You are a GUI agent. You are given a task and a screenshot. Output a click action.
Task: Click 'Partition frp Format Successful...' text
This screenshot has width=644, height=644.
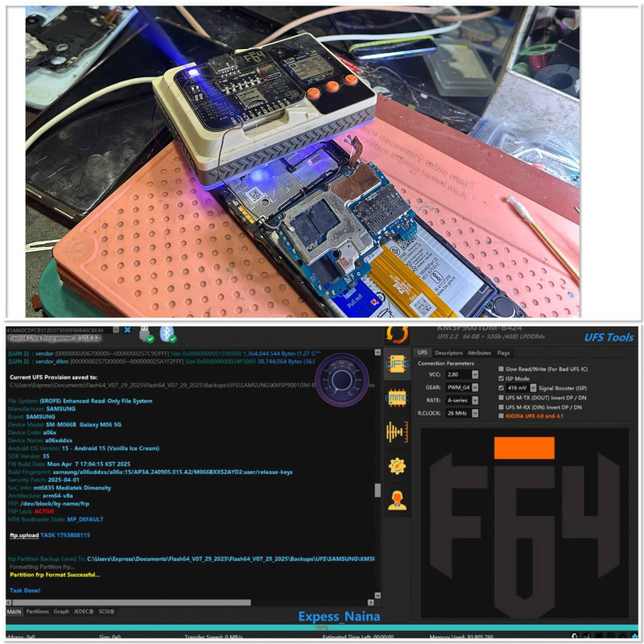pos(55,575)
